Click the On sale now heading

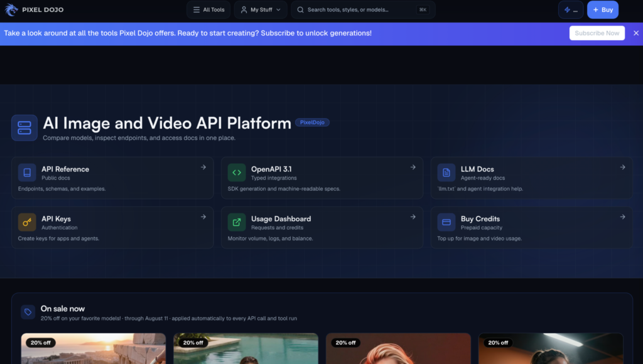63,309
